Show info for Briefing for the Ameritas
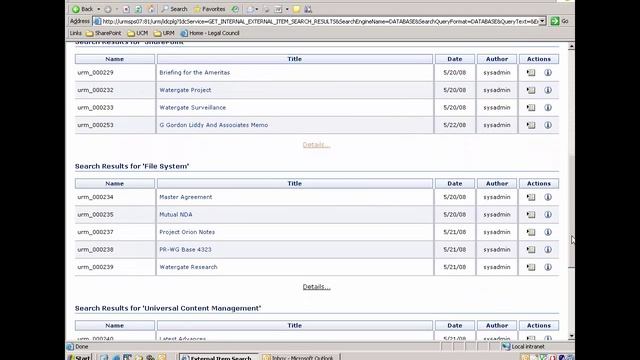 point(548,73)
